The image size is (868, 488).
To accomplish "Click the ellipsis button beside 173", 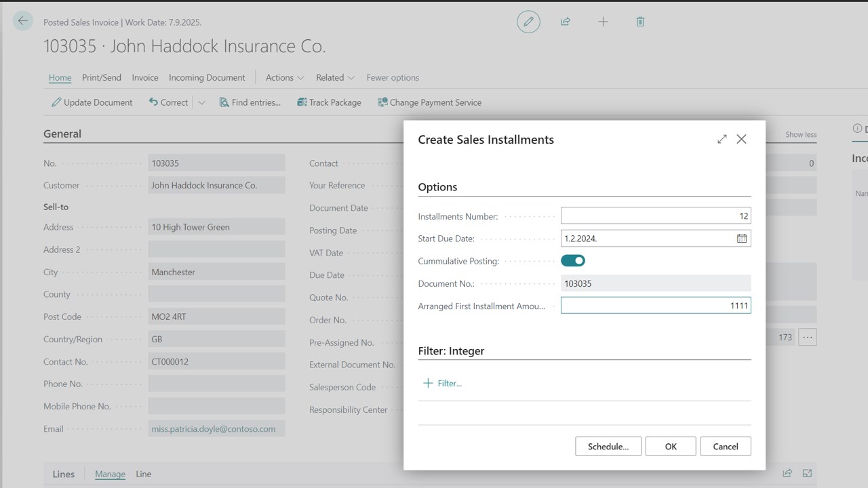I will (807, 337).
